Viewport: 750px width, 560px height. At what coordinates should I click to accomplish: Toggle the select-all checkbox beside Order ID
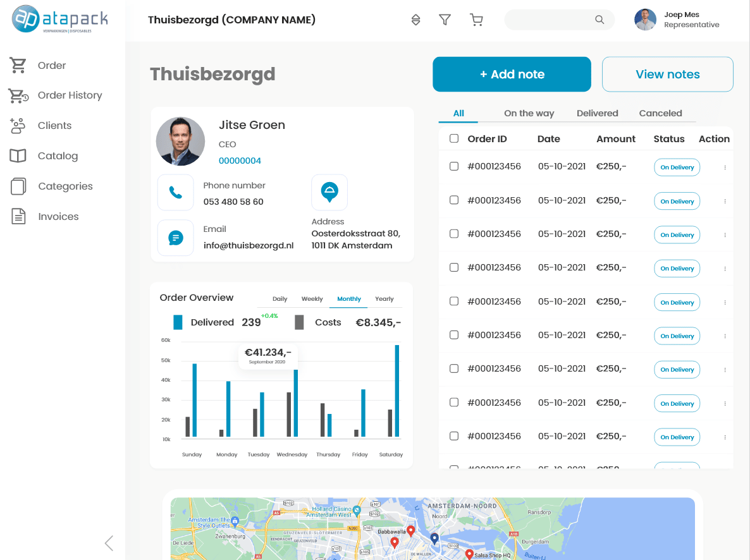454,139
